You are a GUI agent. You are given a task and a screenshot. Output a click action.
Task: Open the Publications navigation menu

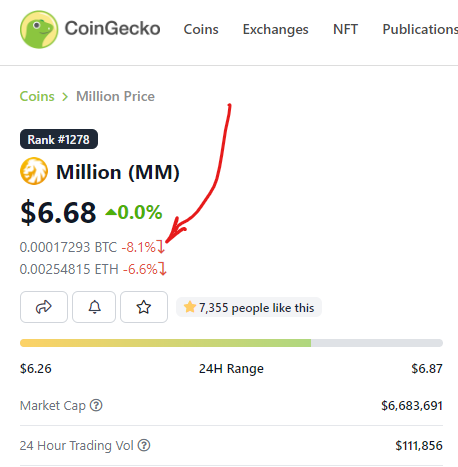420,29
